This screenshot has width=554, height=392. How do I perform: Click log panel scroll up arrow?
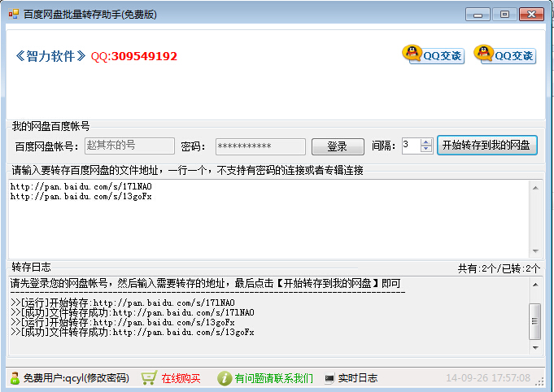click(535, 285)
